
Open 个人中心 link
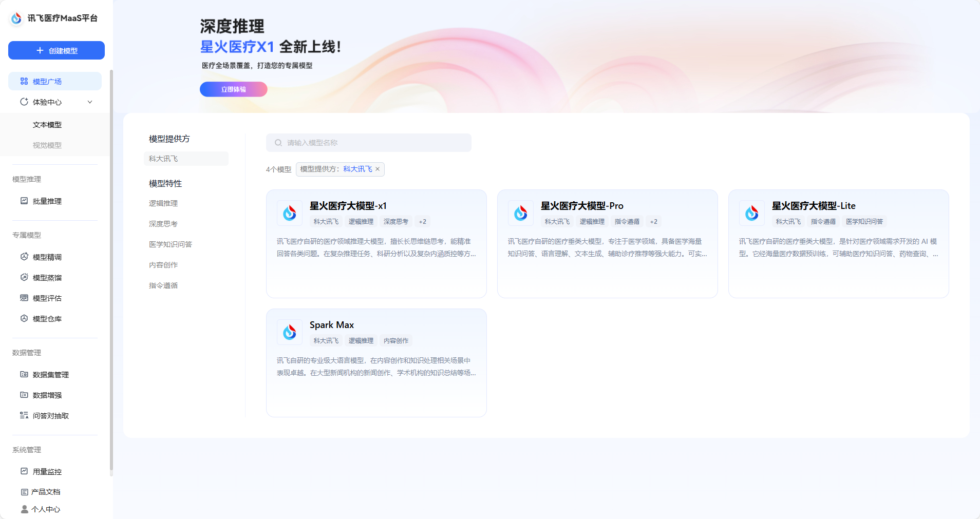click(46, 509)
